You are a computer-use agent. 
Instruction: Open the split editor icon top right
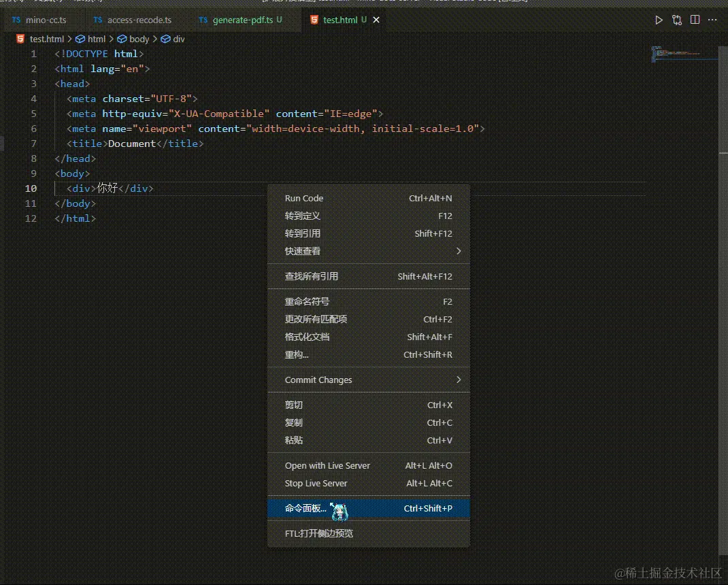point(695,20)
